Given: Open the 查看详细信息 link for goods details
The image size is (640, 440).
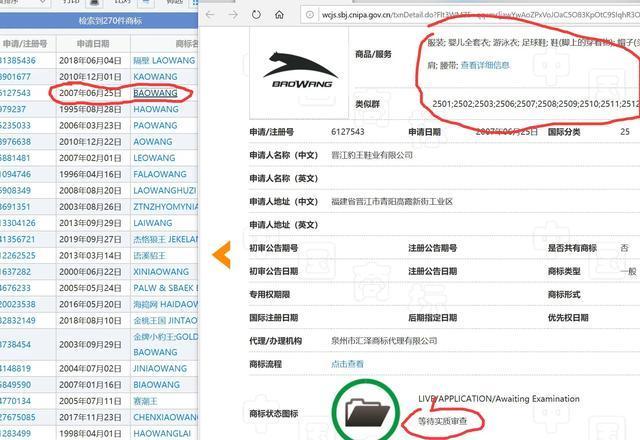Looking at the screenshot, I should pyautogui.click(x=485, y=65).
